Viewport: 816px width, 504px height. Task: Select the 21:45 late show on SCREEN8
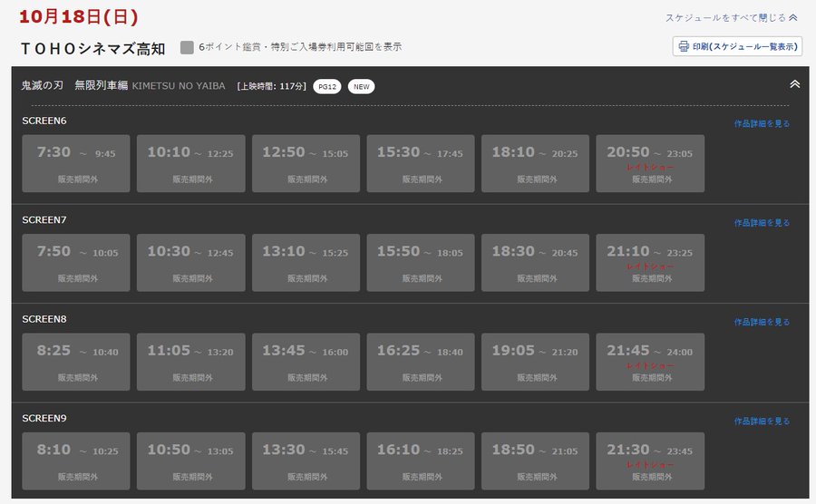click(650, 362)
